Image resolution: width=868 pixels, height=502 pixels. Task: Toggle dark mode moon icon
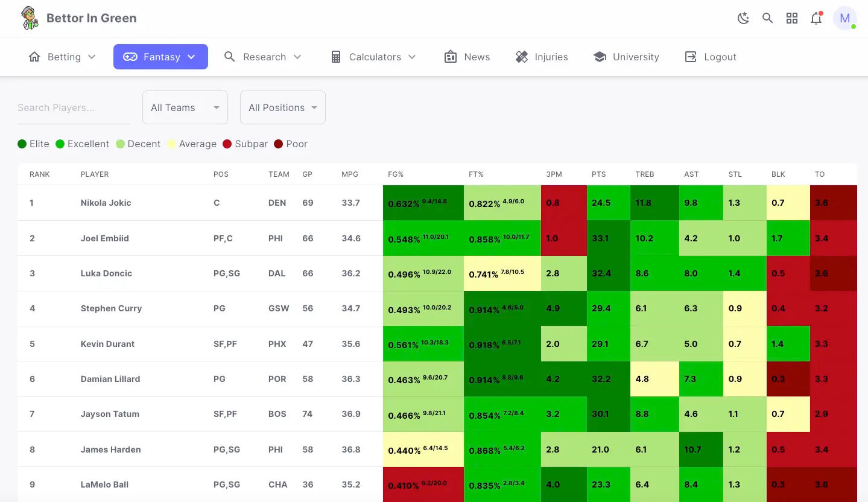[743, 18]
